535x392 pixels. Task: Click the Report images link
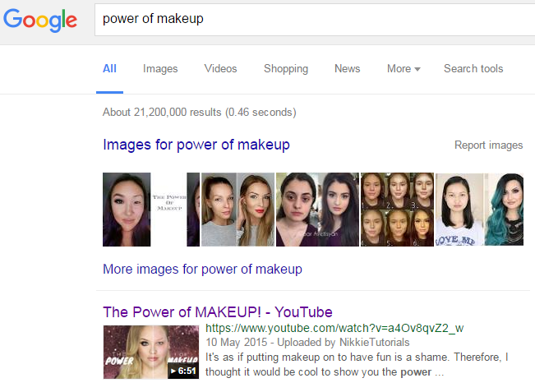pyautogui.click(x=488, y=145)
